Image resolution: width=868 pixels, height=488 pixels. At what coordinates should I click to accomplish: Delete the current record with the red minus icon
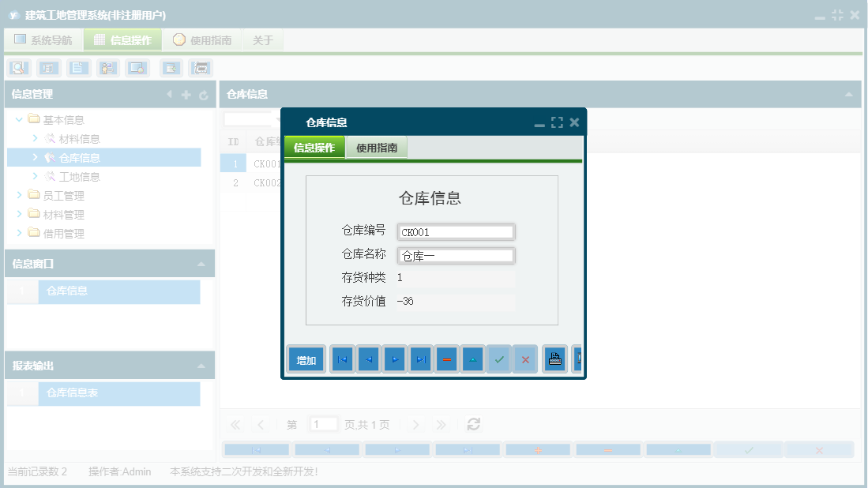pyautogui.click(x=446, y=358)
